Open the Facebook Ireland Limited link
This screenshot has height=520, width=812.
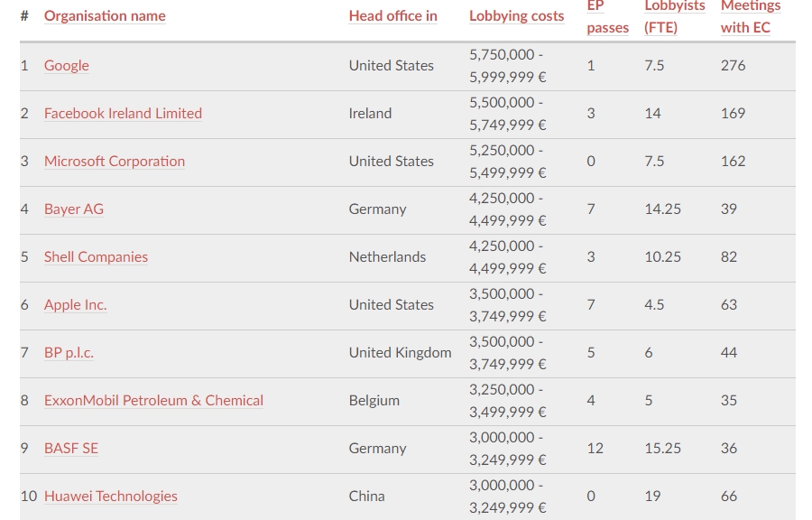click(x=123, y=114)
